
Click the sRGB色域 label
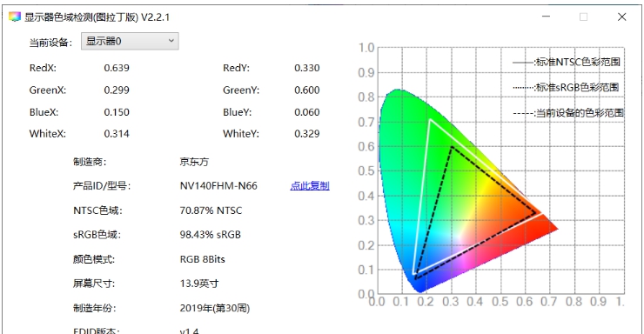pyautogui.click(x=97, y=235)
